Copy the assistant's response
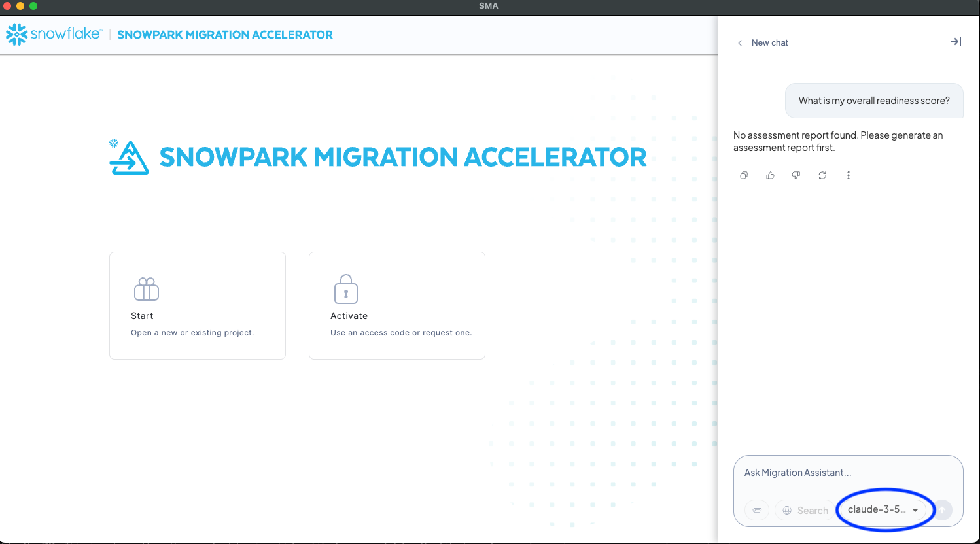Screen dimensions: 980x544 click(744, 175)
